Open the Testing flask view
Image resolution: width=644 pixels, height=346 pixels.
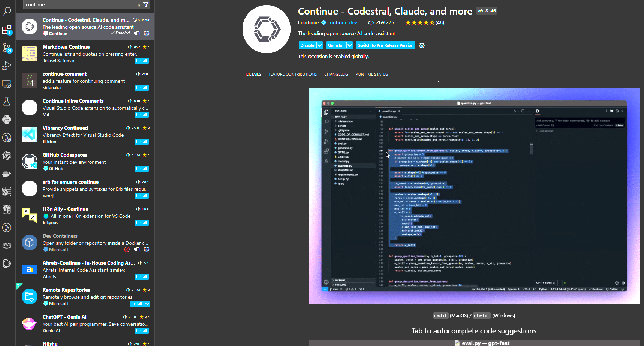click(x=7, y=102)
